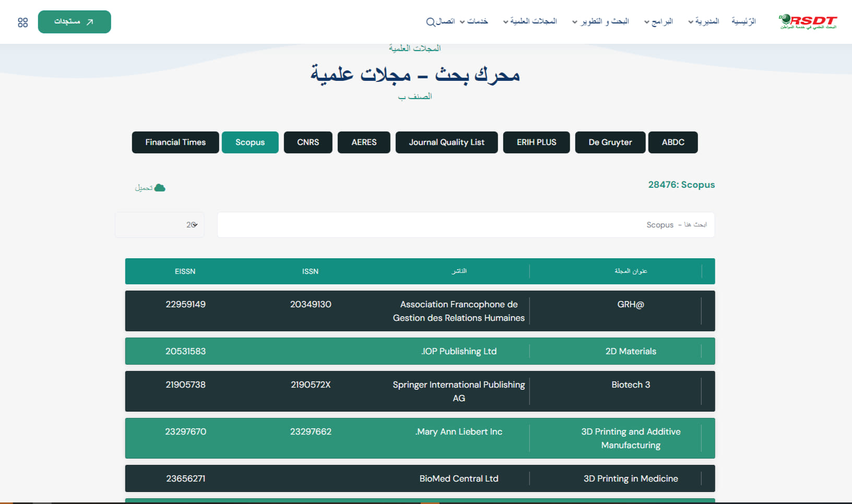Select the ABDC tab
Viewport: 852px width, 504px height.
pos(673,142)
